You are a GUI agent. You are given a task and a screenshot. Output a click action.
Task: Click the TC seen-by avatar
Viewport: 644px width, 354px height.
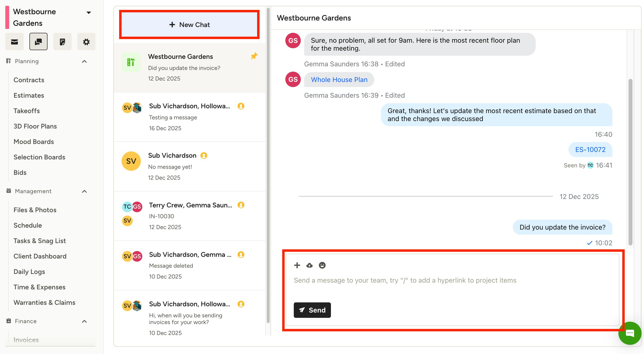click(590, 165)
